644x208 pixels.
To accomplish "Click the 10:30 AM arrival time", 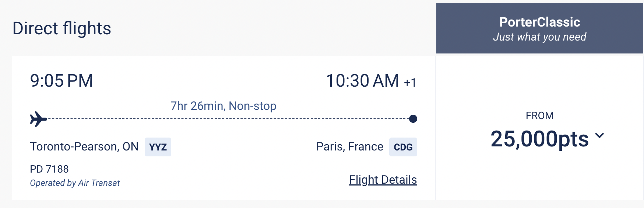I will point(362,81).
